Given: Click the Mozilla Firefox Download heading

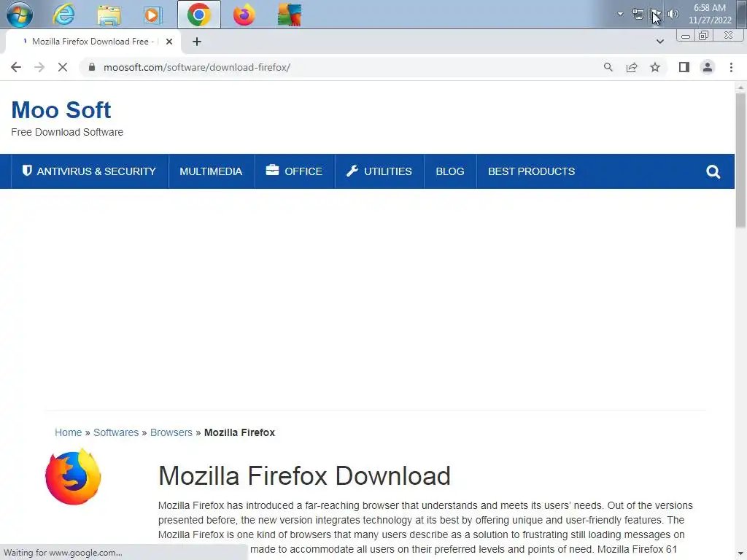Looking at the screenshot, I should (x=304, y=475).
